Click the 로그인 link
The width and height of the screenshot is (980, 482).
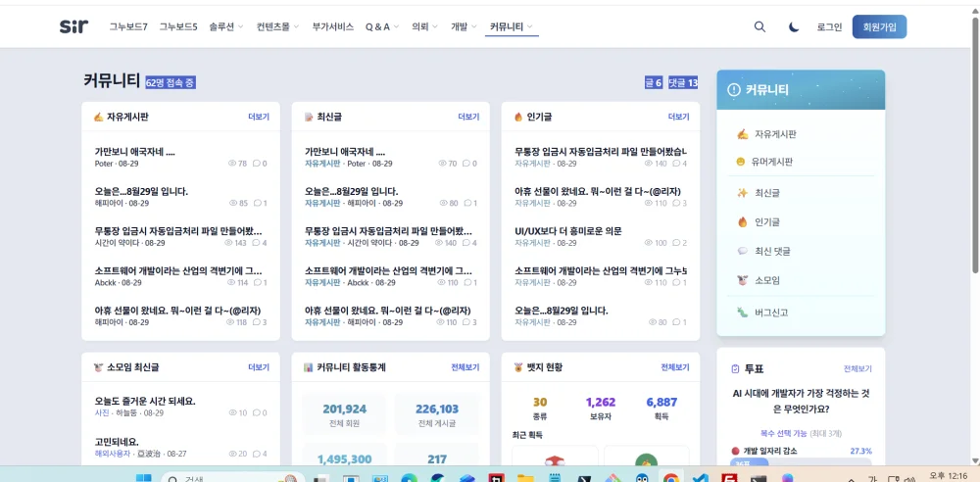(x=829, y=26)
